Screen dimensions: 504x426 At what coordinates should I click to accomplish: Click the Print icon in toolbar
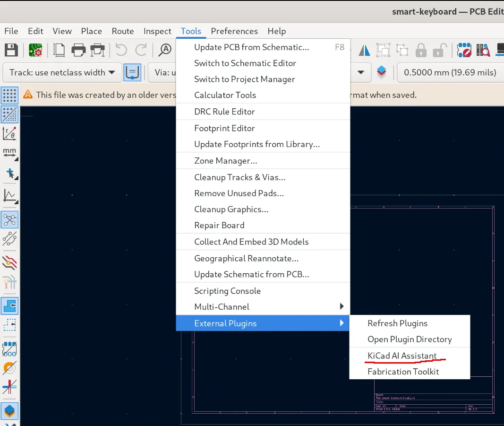[78, 50]
